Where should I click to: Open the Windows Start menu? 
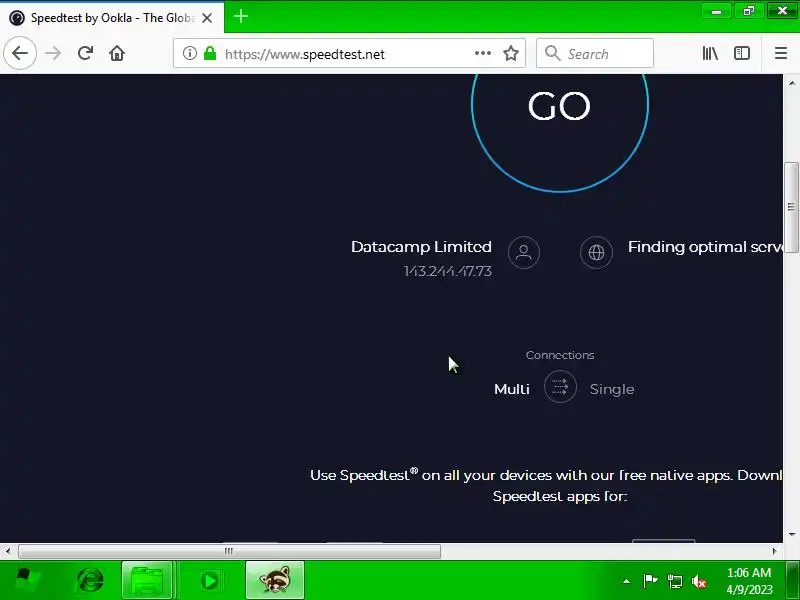27,580
